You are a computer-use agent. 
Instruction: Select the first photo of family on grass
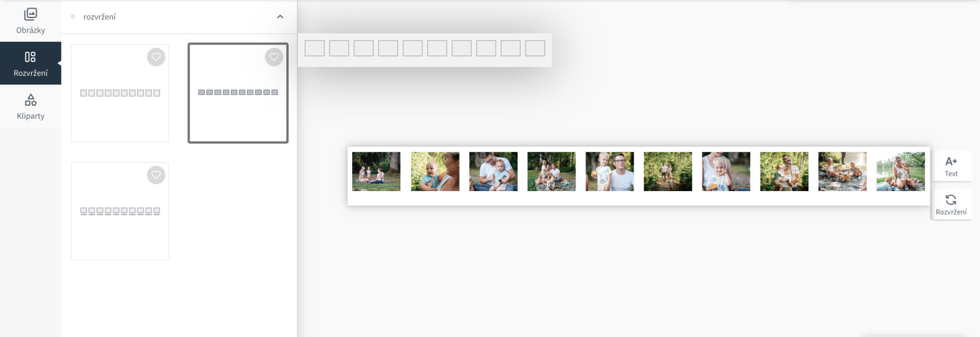(x=376, y=171)
